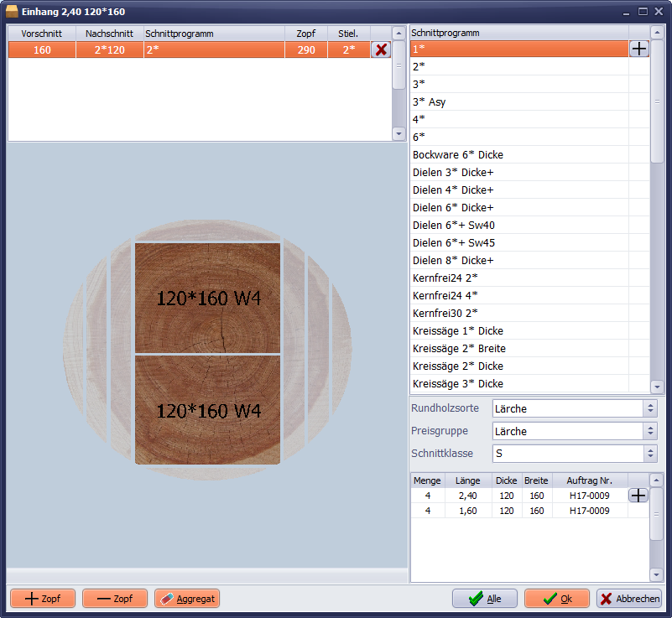Select the Nachschnitt 2*120 cell
The image size is (672, 618).
point(109,49)
